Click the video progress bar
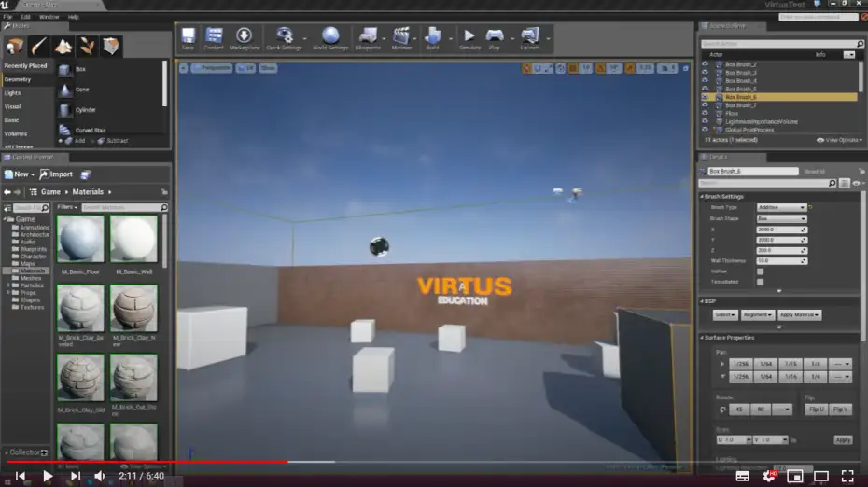The width and height of the screenshot is (868, 487). pos(434,462)
